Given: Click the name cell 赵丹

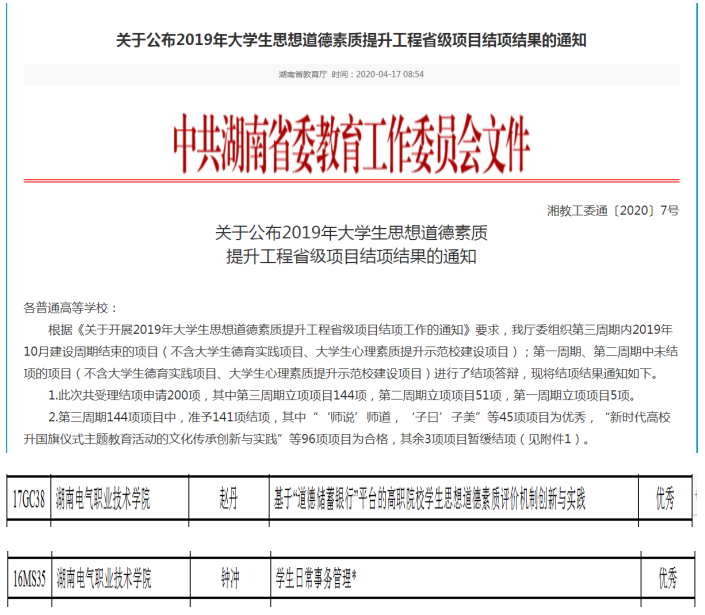Looking at the screenshot, I should [x=229, y=499].
